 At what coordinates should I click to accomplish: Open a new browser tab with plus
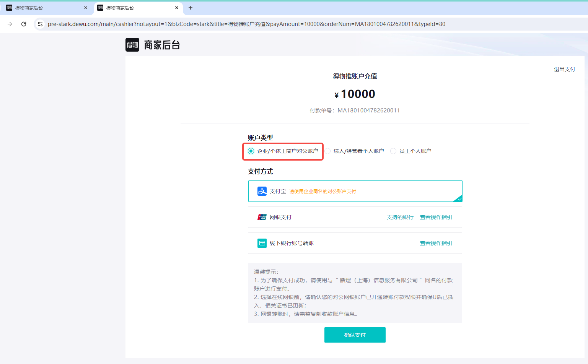191,8
